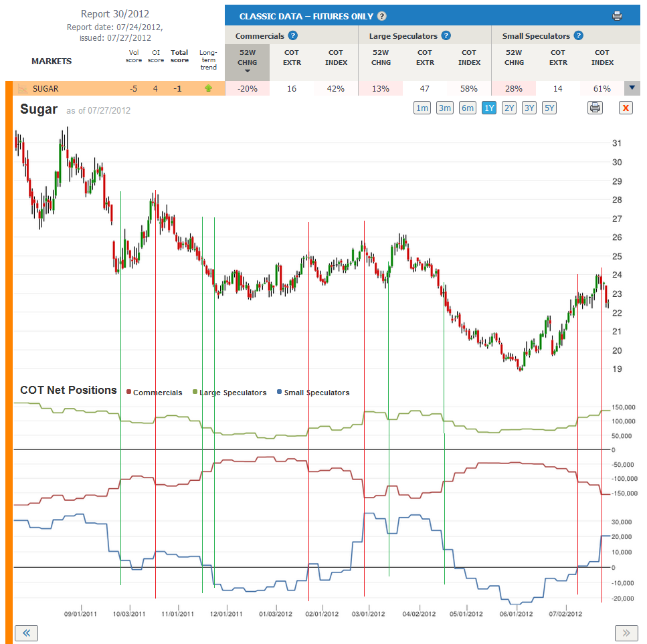Click Small Speculators COT index 61%
The image size is (647, 644).
tap(602, 89)
